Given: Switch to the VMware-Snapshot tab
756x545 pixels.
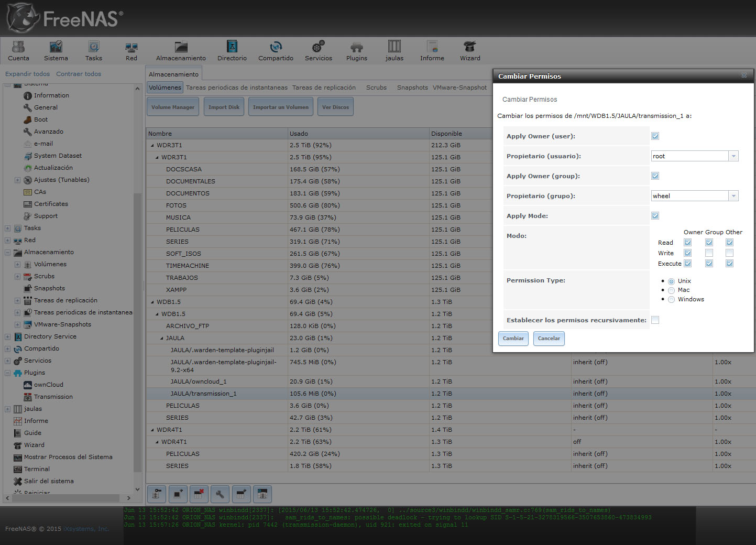Looking at the screenshot, I should tap(459, 88).
